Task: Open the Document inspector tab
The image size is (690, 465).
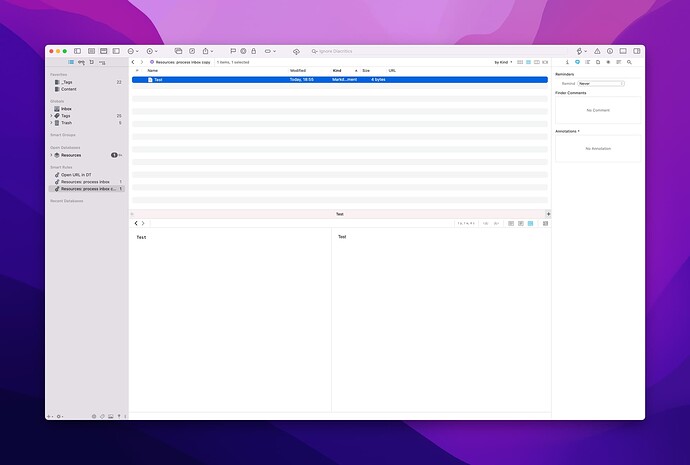Action: [x=598, y=62]
